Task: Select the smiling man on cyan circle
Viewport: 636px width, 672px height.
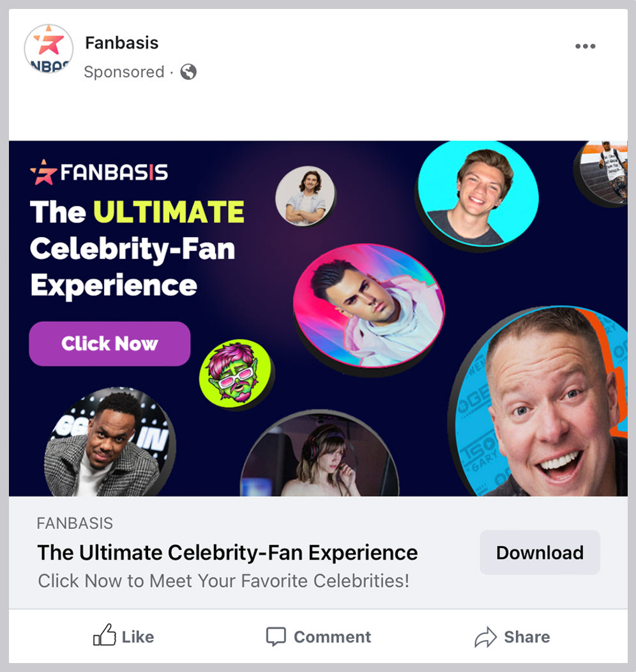Action: coord(478,194)
